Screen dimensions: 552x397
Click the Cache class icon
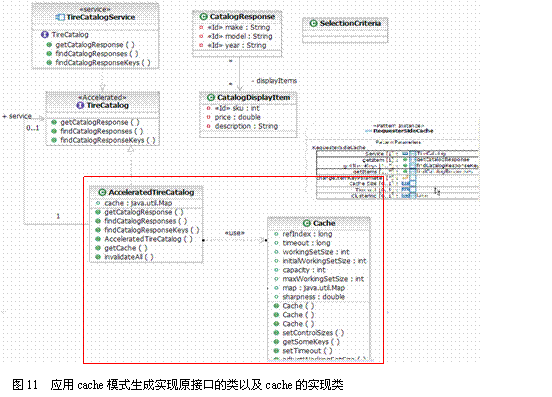tap(307, 223)
